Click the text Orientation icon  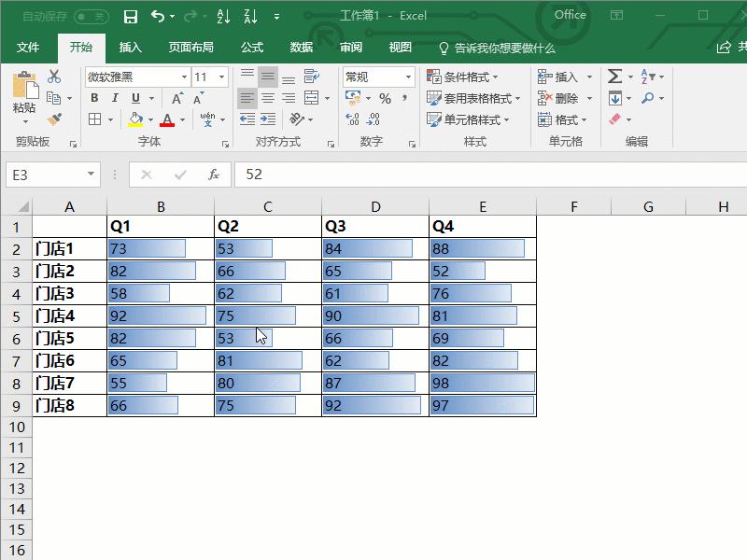click(297, 119)
